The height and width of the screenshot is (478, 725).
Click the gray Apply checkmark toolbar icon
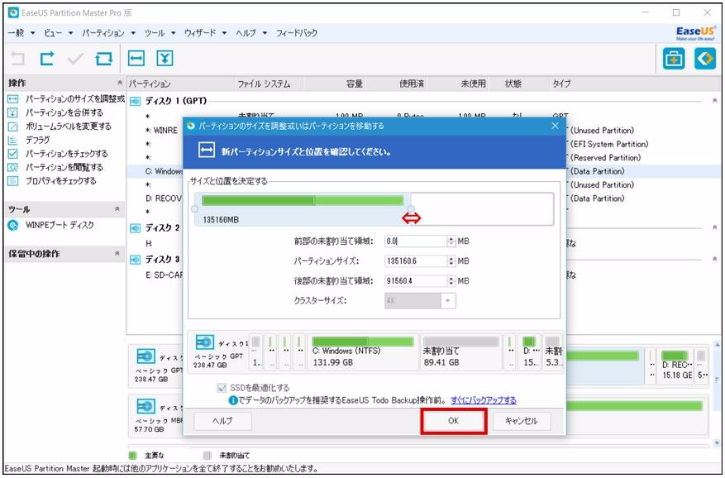75,59
